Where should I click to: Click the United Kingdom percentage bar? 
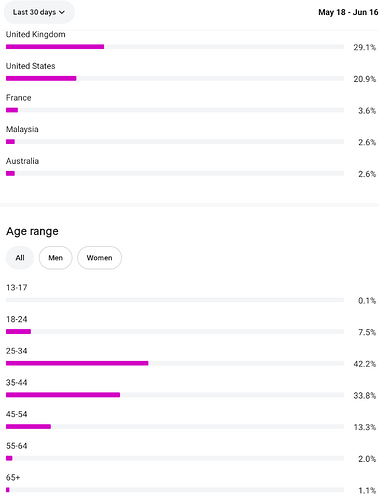click(x=175, y=47)
